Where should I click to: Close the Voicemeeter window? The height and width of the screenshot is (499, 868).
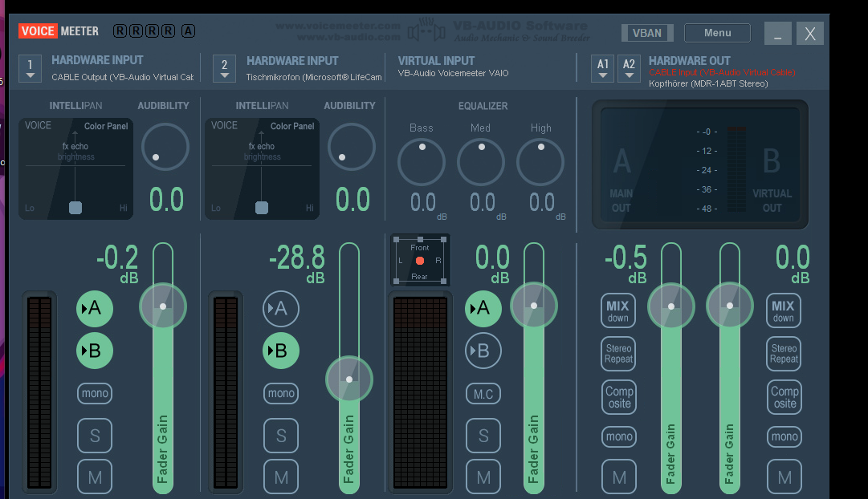(810, 33)
